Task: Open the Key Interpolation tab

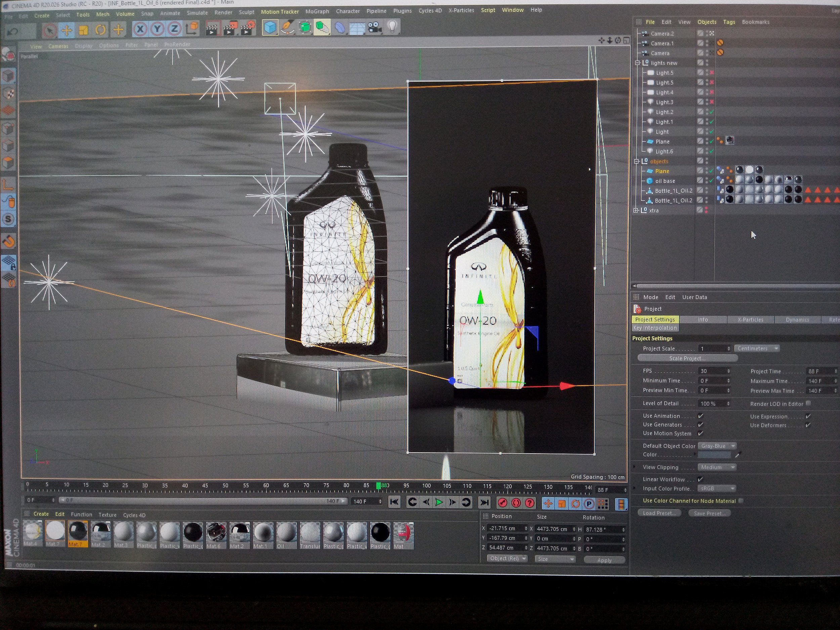Action: pyautogui.click(x=655, y=328)
